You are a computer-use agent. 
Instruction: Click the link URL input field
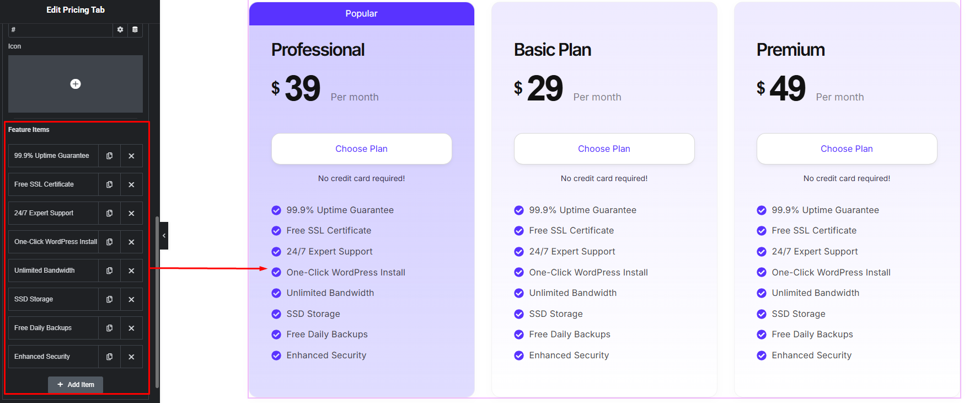tap(61, 30)
